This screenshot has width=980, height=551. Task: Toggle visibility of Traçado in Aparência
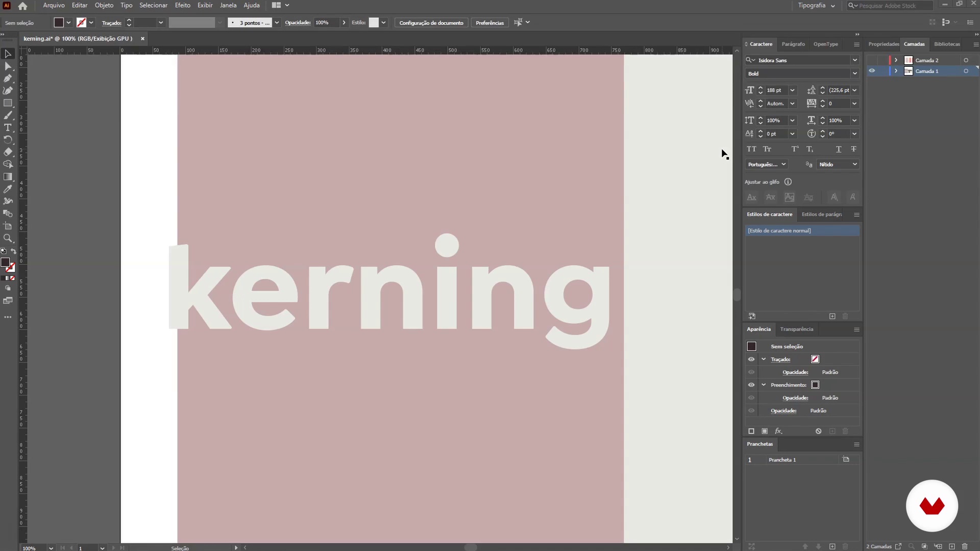coord(751,359)
